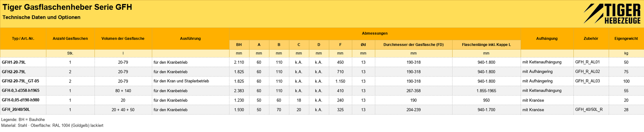Click the title Tiger Gasflaschenheber Serie GFH

pyautogui.click(x=67, y=7)
